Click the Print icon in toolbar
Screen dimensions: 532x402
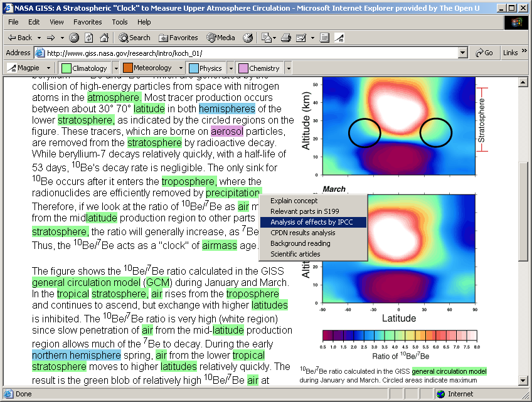(286, 38)
